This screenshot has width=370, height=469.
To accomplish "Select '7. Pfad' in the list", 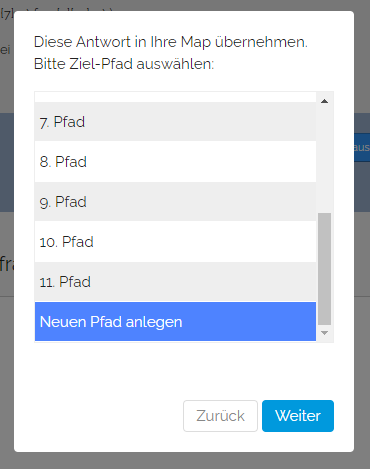I will 175,122.
